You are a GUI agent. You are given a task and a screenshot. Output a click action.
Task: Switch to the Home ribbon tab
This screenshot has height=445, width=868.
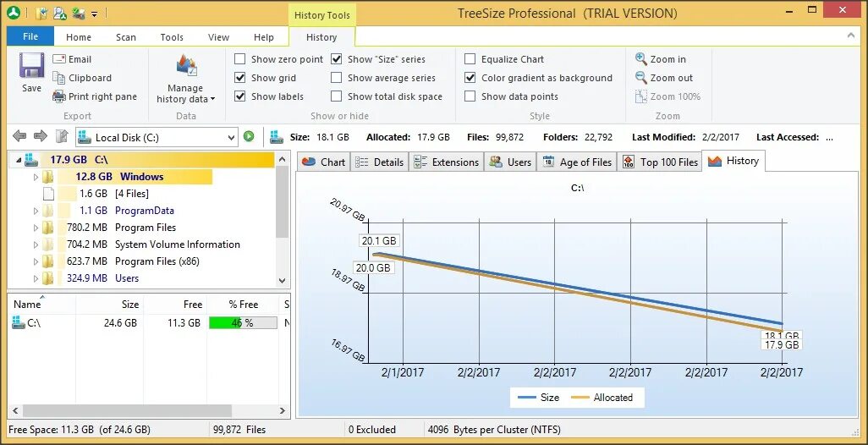(79, 37)
